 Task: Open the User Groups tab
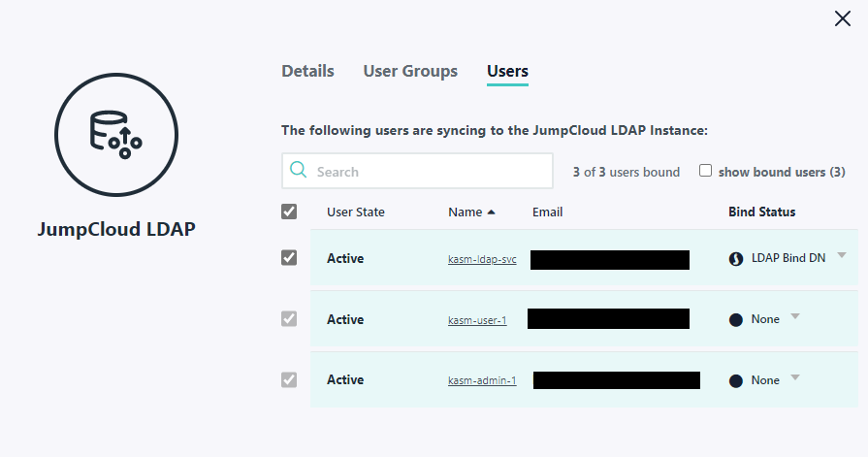(x=410, y=71)
